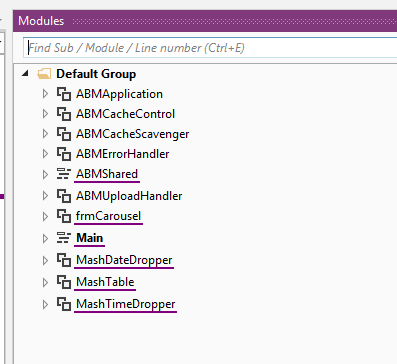The height and width of the screenshot is (364, 397).
Task: Click the MashTimeDropper class module icon
Action: (64, 304)
